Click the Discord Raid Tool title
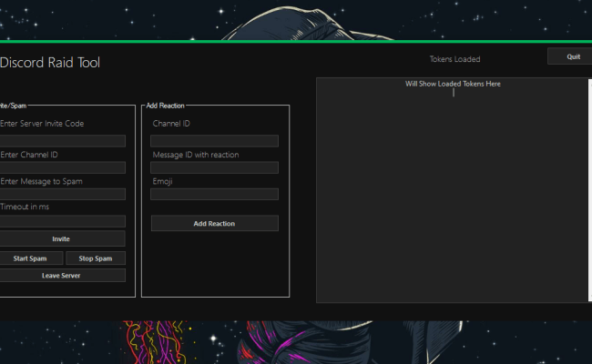 [x=50, y=63]
